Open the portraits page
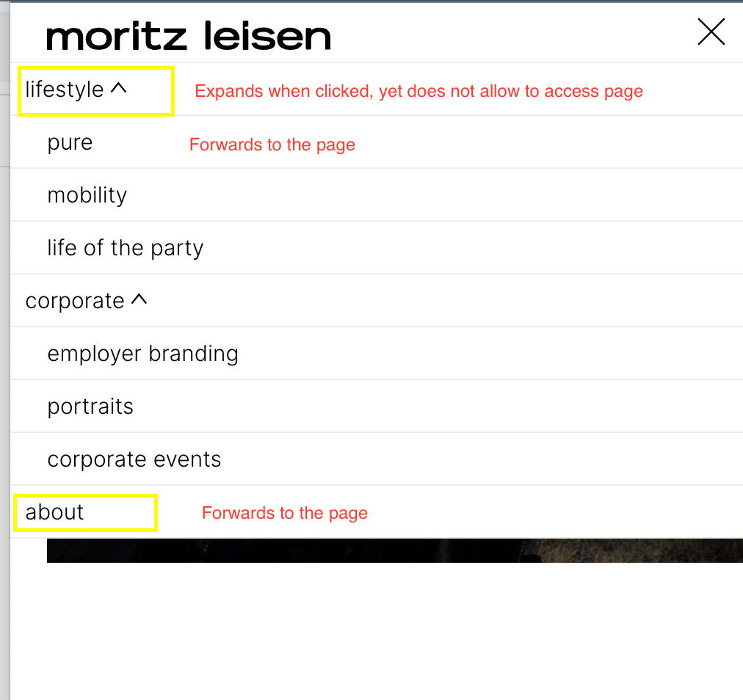This screenshot has width=743, height=700. 90,406
